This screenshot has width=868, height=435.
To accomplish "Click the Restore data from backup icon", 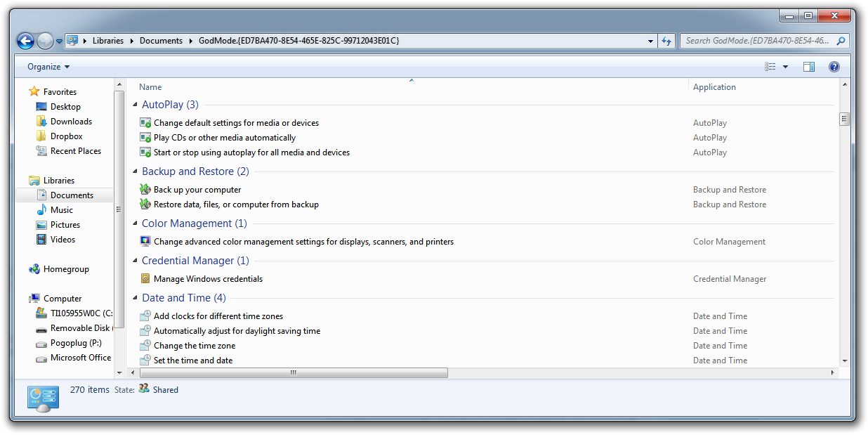I will coord(145,204).
